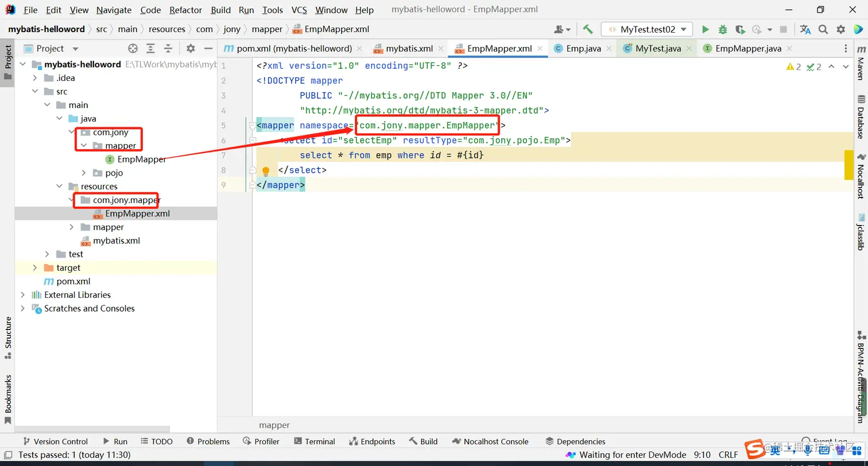This screenshot has width=868, height=466.
Task: Open the Bookmarks tool window
Action: 7,399
